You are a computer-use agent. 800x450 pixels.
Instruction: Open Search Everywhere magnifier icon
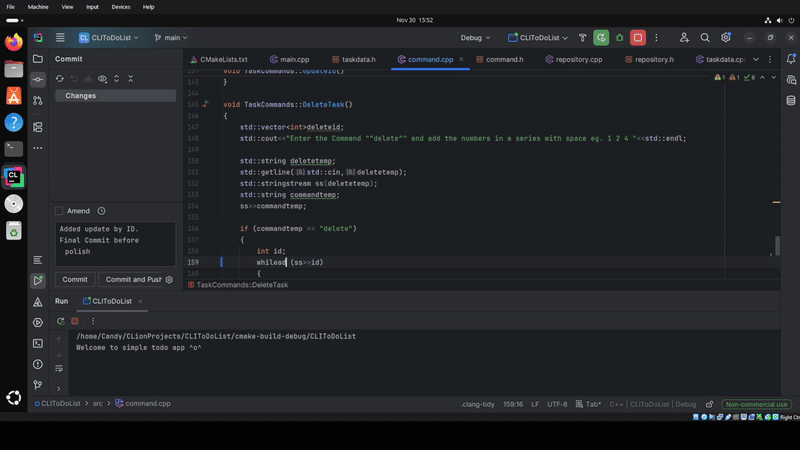(705, 38)
